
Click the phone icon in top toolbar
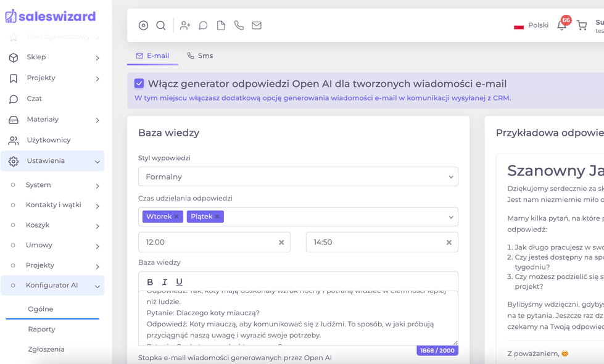click(239, 25)
